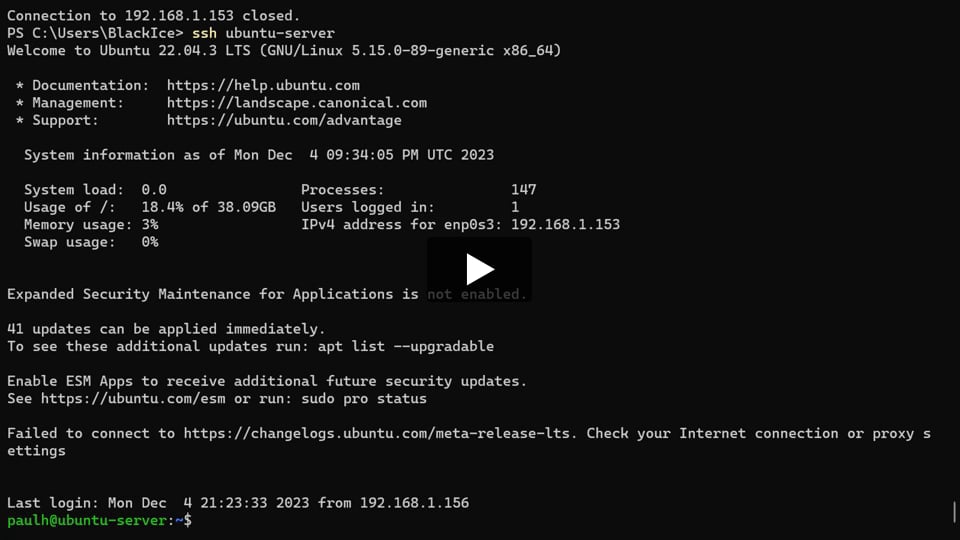Viewport: 960px width, 540px height.
Task: Start the video with the play button
Action: [x=479, y=269]
